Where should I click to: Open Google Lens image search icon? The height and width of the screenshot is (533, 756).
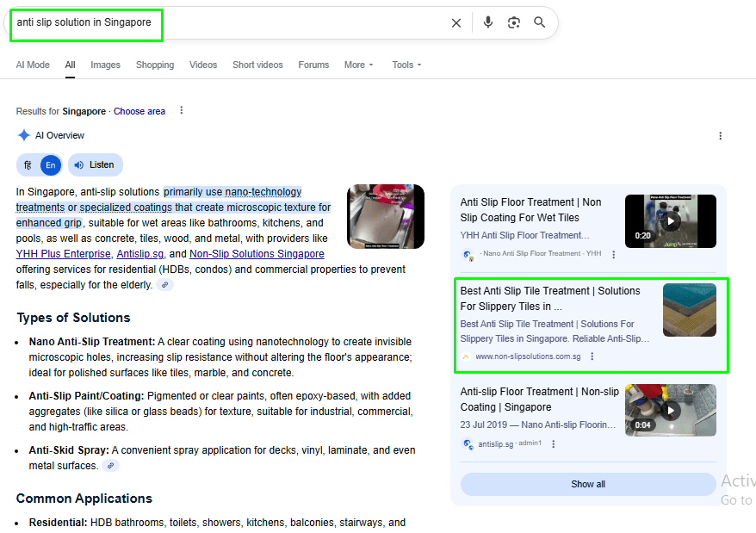[x=514, y=22]
